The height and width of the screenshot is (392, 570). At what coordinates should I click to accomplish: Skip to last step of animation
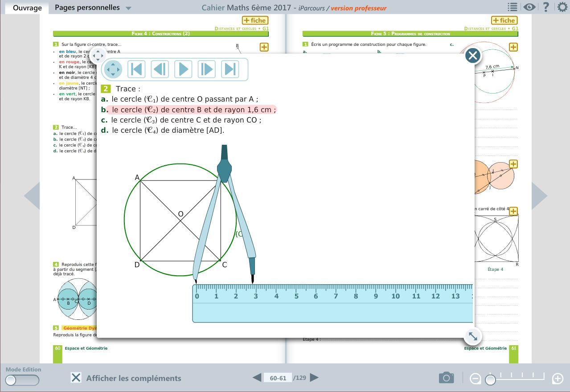coord(230,69)
